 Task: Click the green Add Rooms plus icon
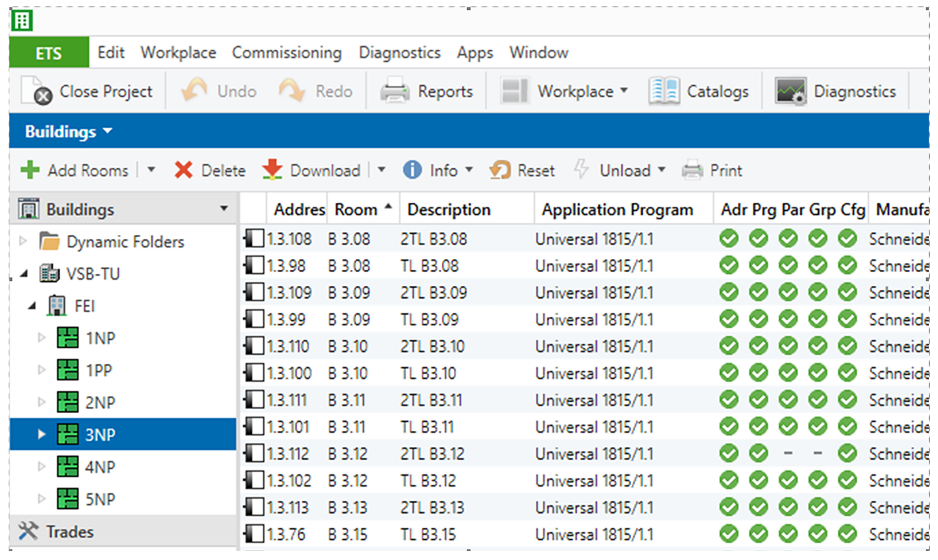point(30,170)
